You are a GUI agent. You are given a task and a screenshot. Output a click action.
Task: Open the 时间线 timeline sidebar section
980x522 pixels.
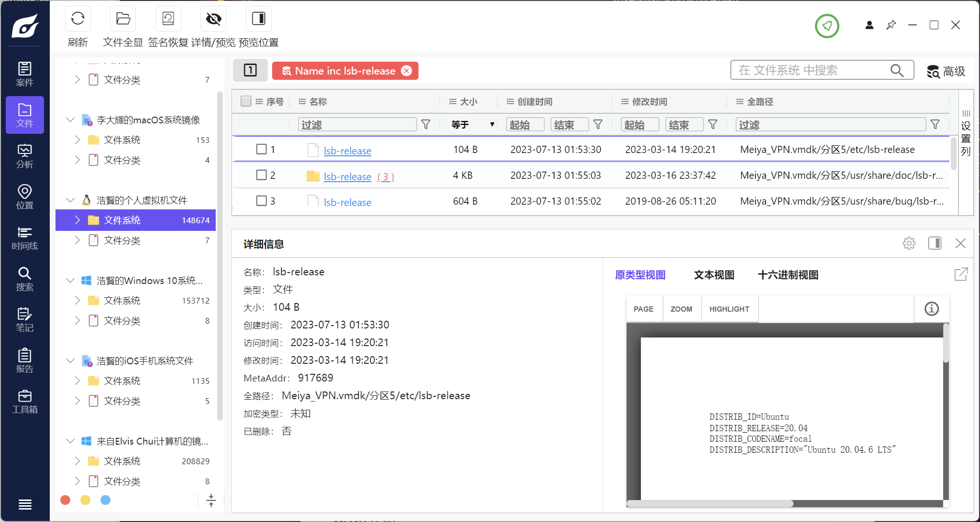click(24, 238)
